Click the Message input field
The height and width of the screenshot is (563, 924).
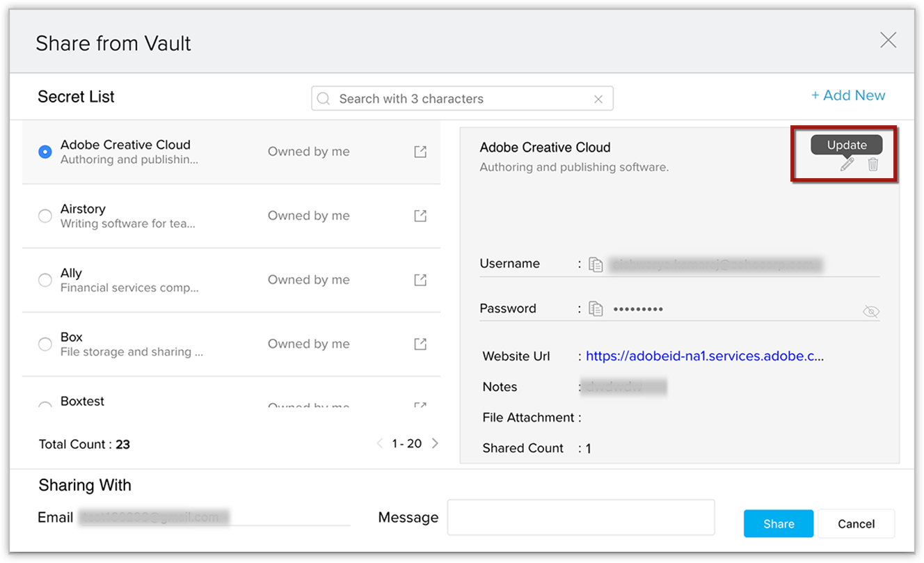click(580, 518)
